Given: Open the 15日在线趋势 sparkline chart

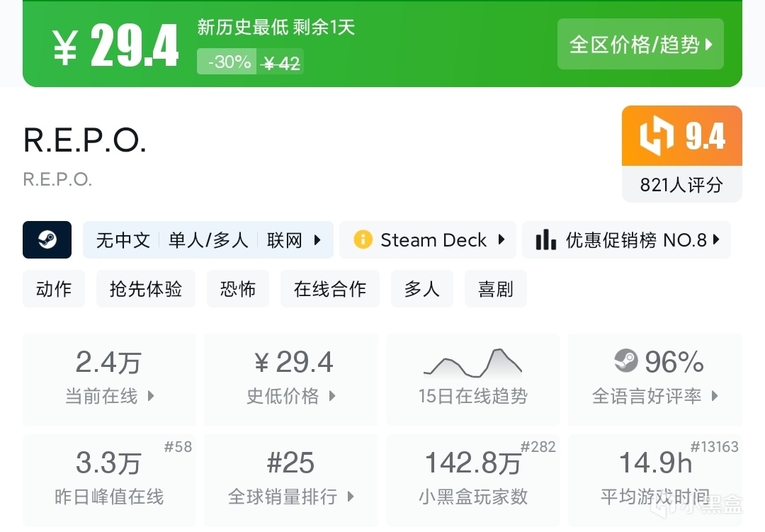Looking at the screenshot, I should [472, 363].
